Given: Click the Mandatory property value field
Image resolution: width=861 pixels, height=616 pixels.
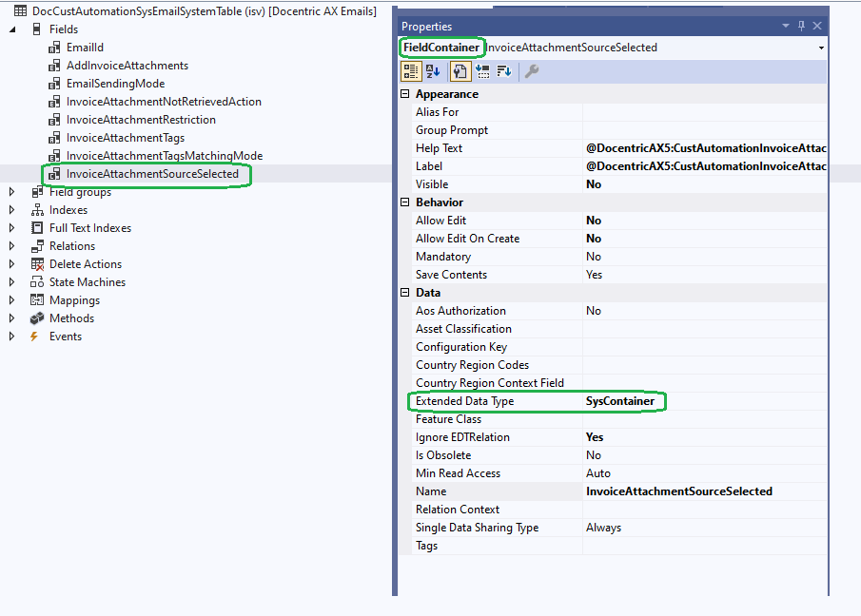Looking at the screenshot, I should click(x=704, y=257).
